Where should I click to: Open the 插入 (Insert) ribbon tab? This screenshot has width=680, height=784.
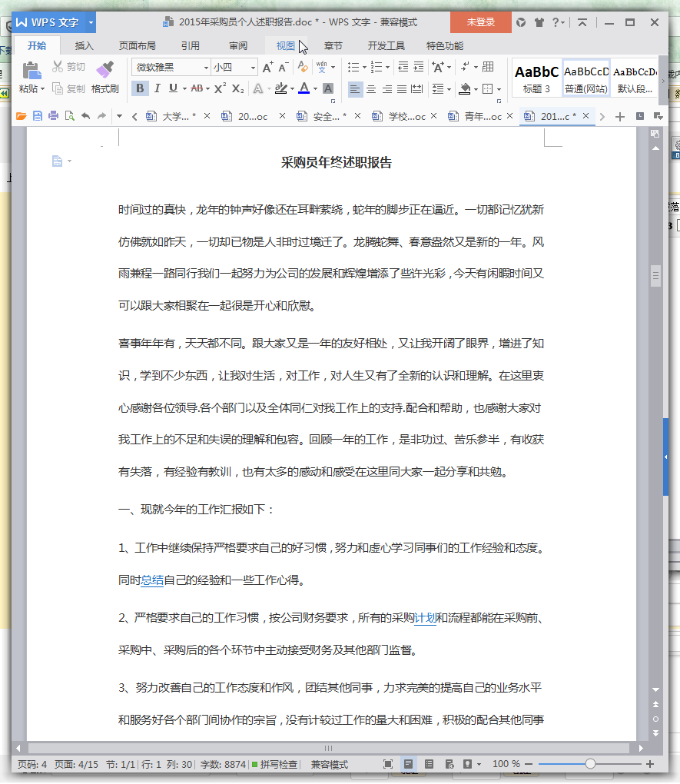point(84,46)
